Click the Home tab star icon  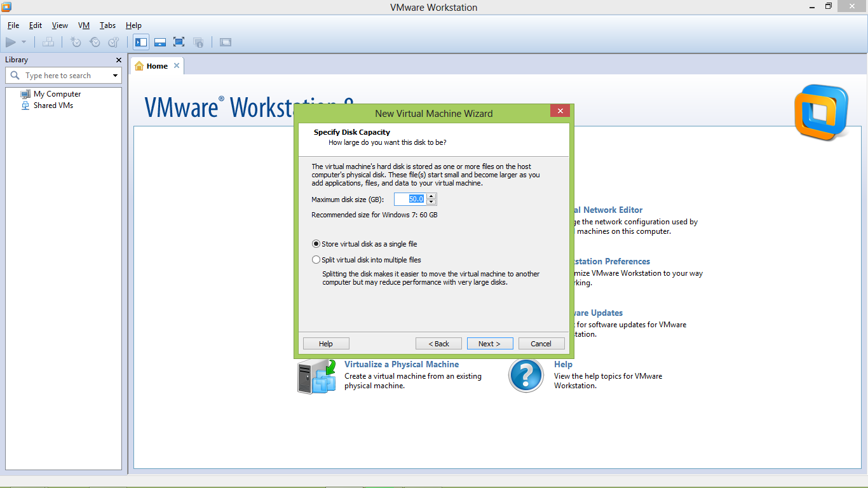tap(139, 65)
